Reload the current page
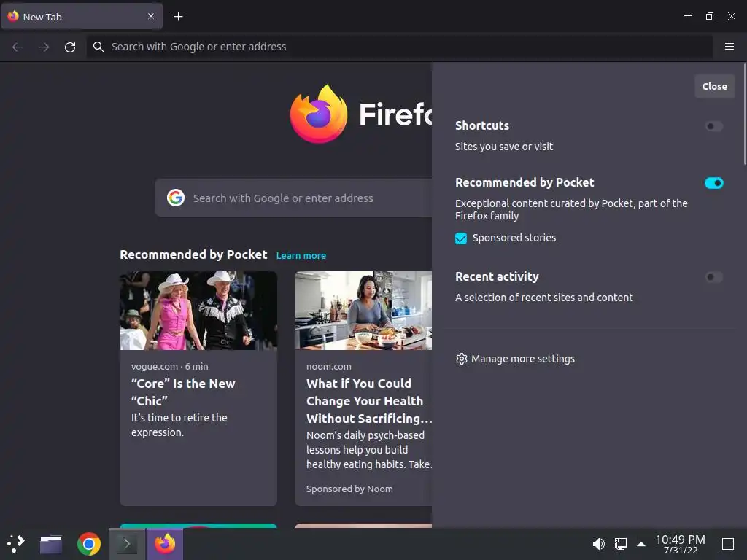This screenshot has height=560, width=747. click(70, 47)
